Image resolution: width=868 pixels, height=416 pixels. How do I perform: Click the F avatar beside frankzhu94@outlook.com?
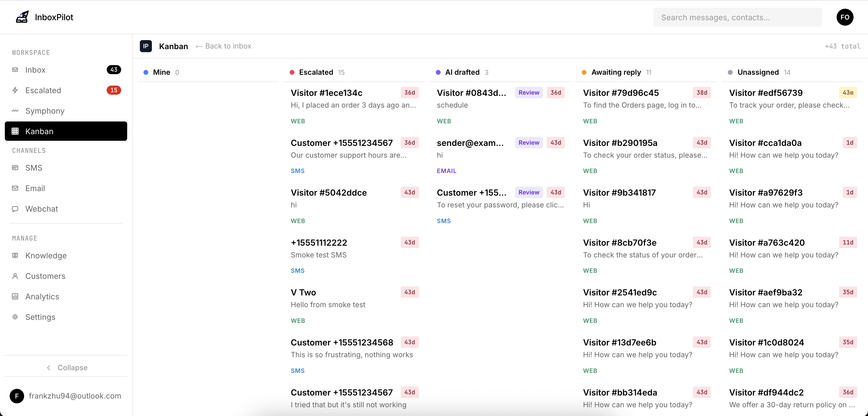click(17, 396)
